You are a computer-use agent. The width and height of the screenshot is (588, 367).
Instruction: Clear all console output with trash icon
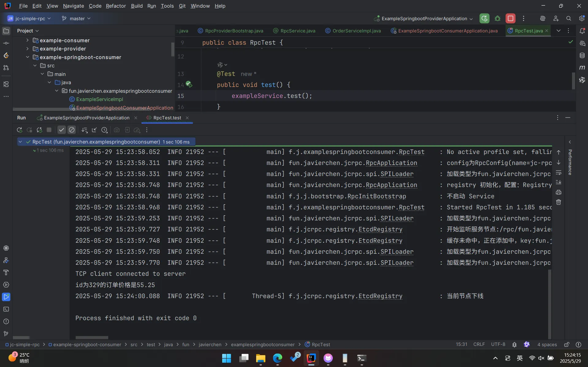point(559,202)
